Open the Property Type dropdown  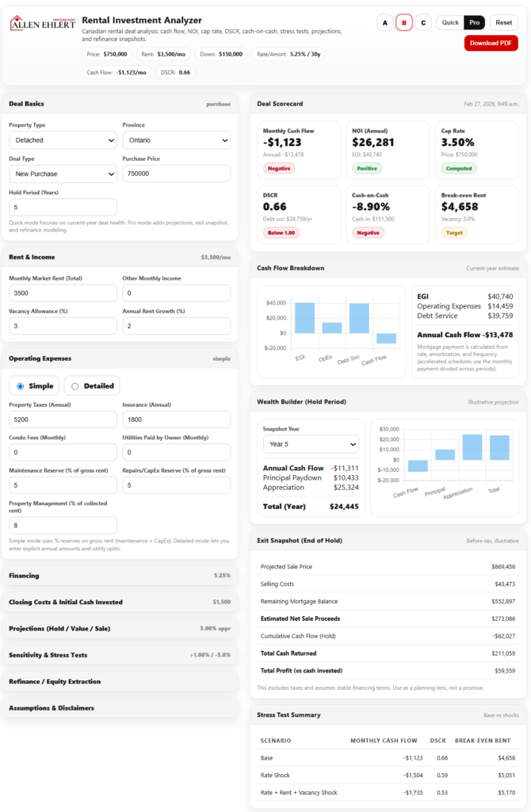[x=63, y=140]
